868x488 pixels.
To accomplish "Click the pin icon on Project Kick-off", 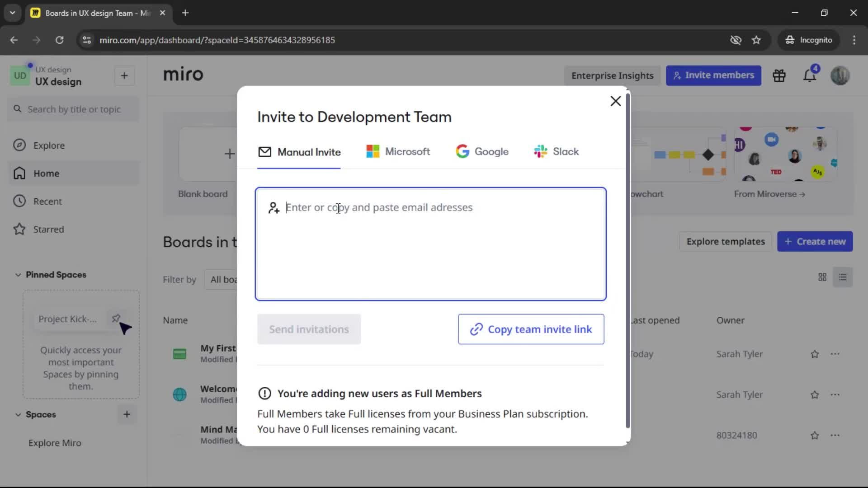I will (x=116, y=319).
